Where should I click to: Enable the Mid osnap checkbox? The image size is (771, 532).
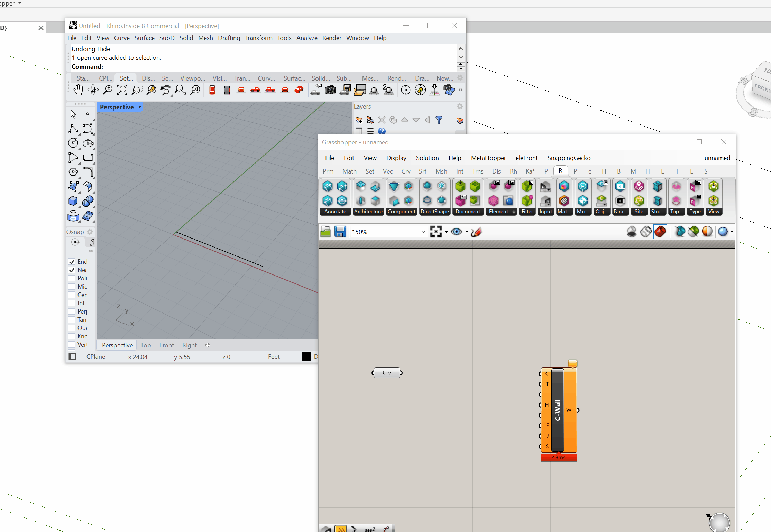click(72, 287)
